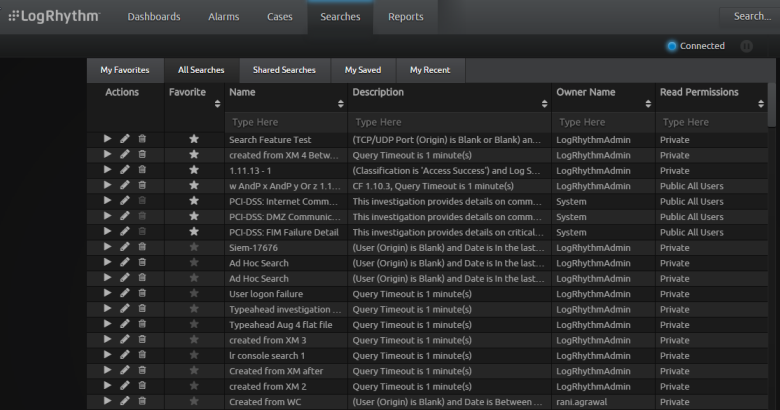Mark created from XM 3 as favorite
Viewport: 780px width, 410px height.
pyautogui.click(x=194, y=340)
